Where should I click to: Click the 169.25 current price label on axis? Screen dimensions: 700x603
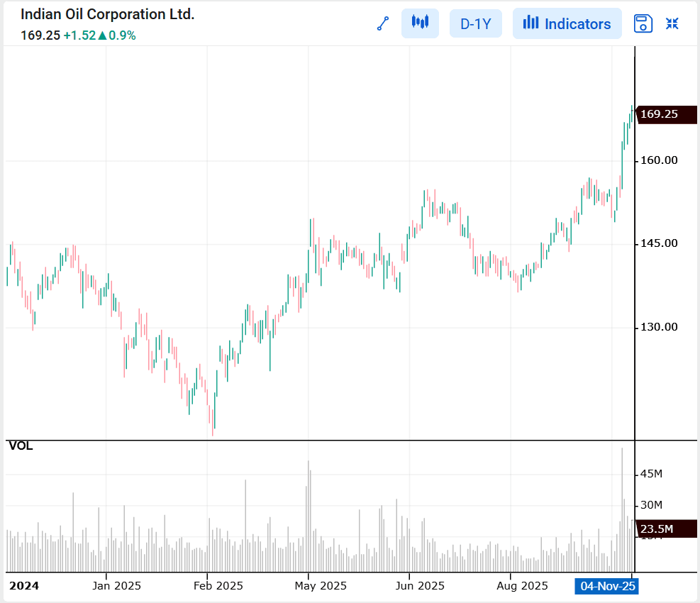pos(666,114)
